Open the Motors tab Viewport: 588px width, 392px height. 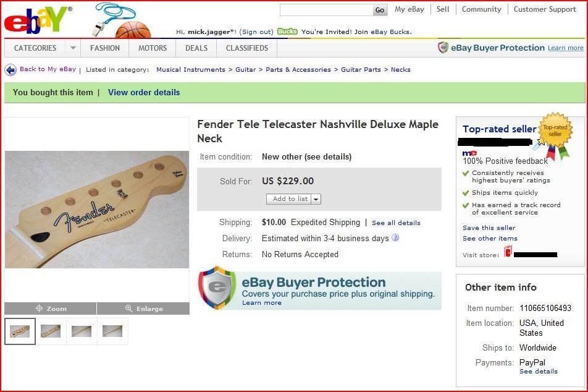point(153,48)
